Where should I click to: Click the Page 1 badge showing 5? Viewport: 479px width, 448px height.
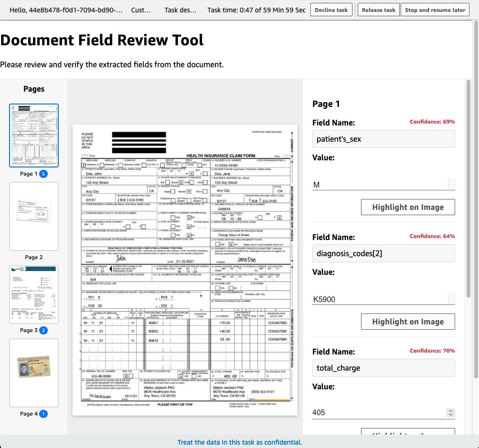pyautogui.click(x=43, y=174)
